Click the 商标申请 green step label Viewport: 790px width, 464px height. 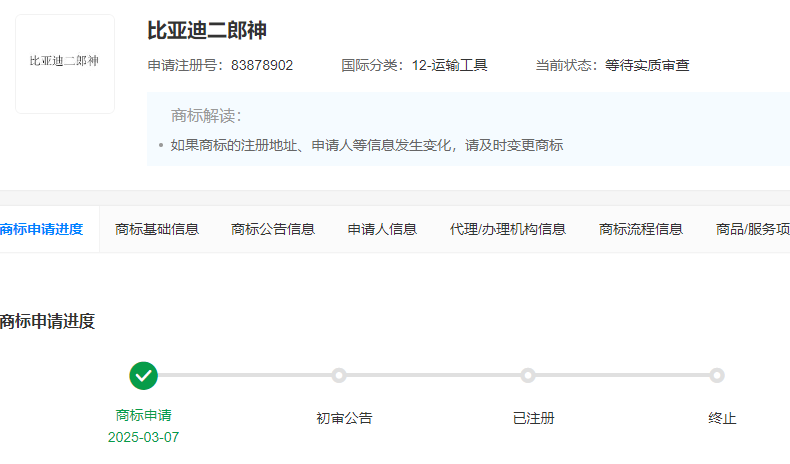(x=144, y=415)
